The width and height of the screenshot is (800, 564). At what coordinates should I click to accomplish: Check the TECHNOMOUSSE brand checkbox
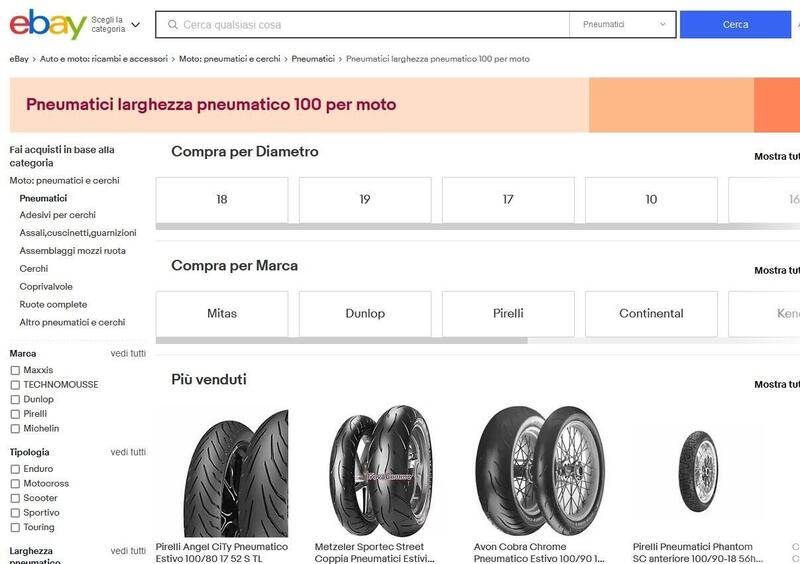(x=15, y=385)
